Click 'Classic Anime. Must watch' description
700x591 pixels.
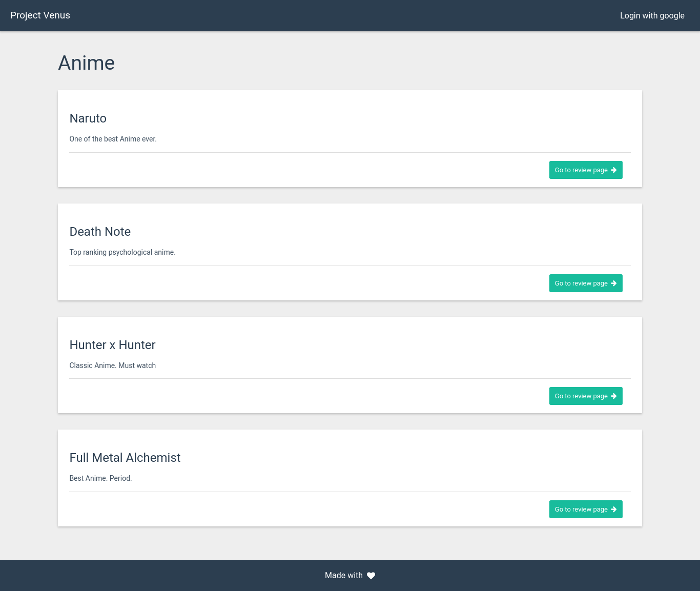coord(113,365)
